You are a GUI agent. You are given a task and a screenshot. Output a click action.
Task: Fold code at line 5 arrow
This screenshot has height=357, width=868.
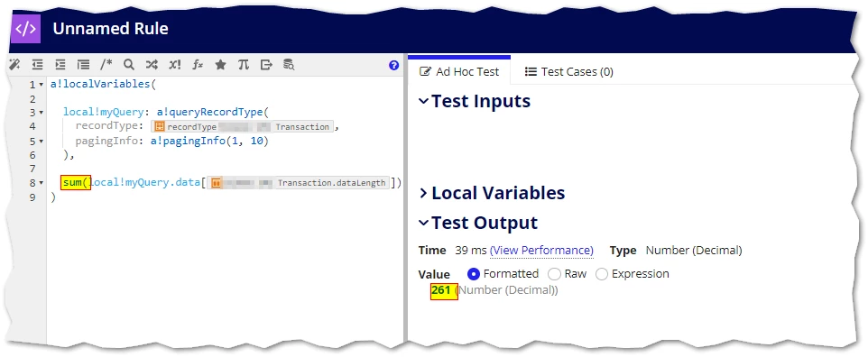tap(42, 142)
